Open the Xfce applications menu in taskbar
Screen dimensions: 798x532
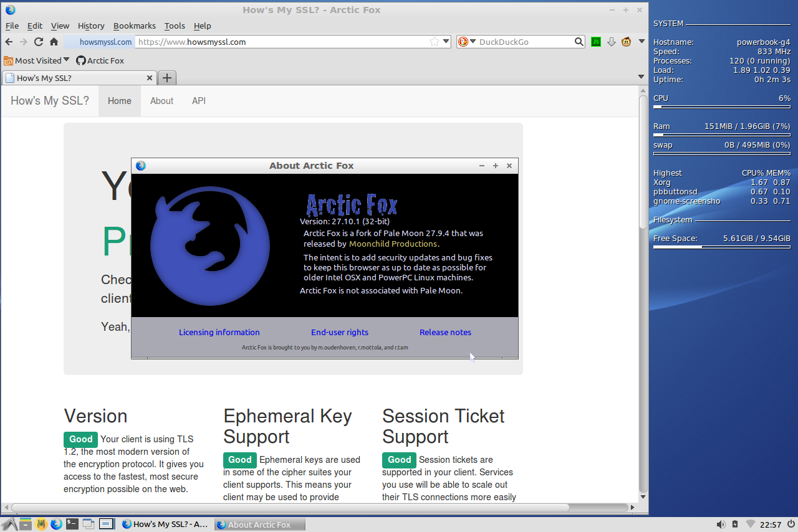pos(9,524)
